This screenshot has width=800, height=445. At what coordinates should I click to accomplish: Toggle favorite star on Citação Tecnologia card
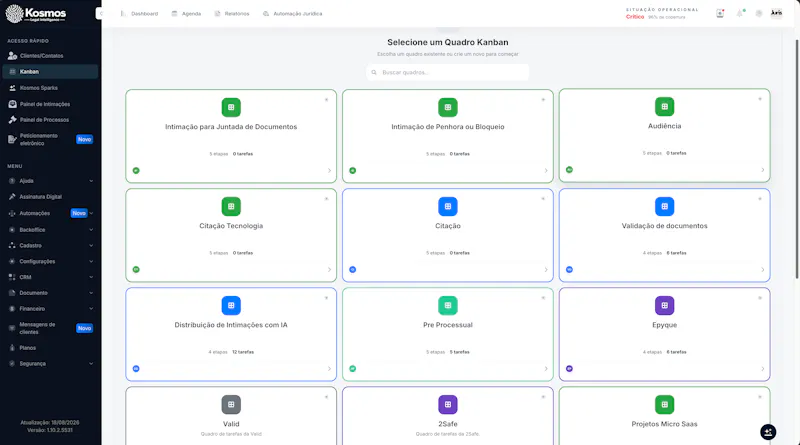(x=327, y=199)
